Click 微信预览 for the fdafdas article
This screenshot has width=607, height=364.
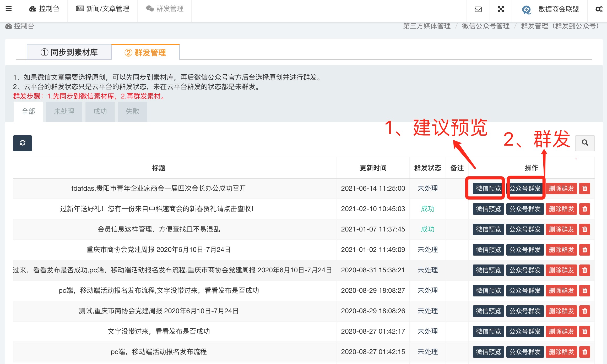point(488,189)
